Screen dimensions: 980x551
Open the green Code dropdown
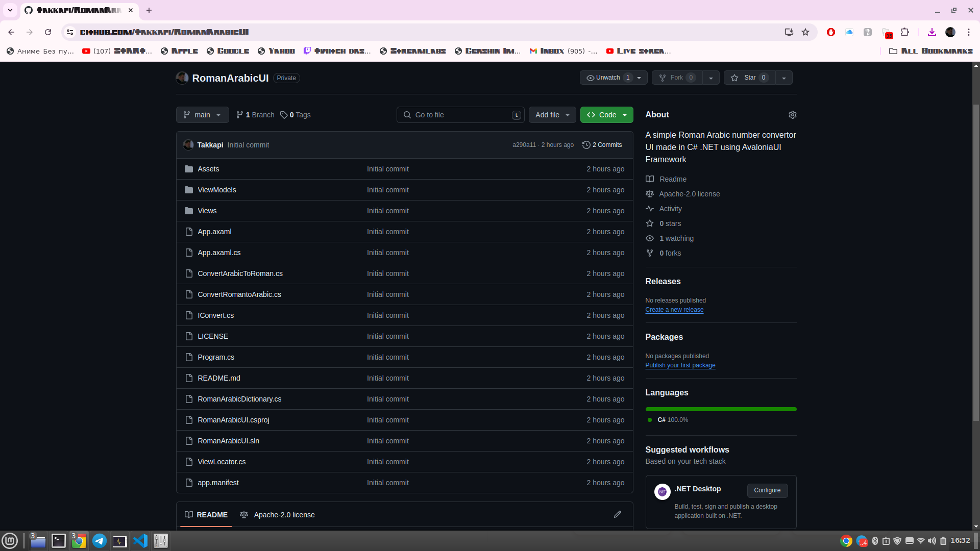(x=606, y=115)
